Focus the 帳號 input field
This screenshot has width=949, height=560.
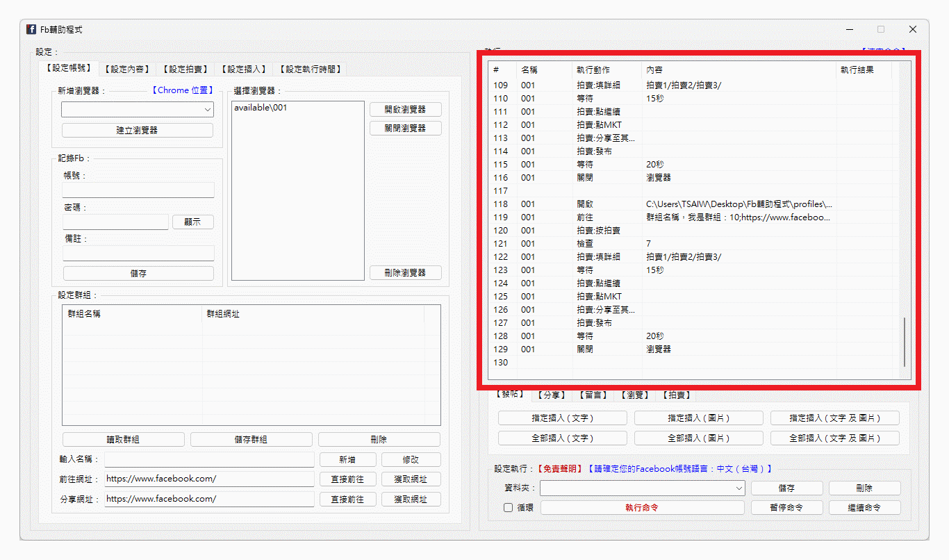[138, 190]
